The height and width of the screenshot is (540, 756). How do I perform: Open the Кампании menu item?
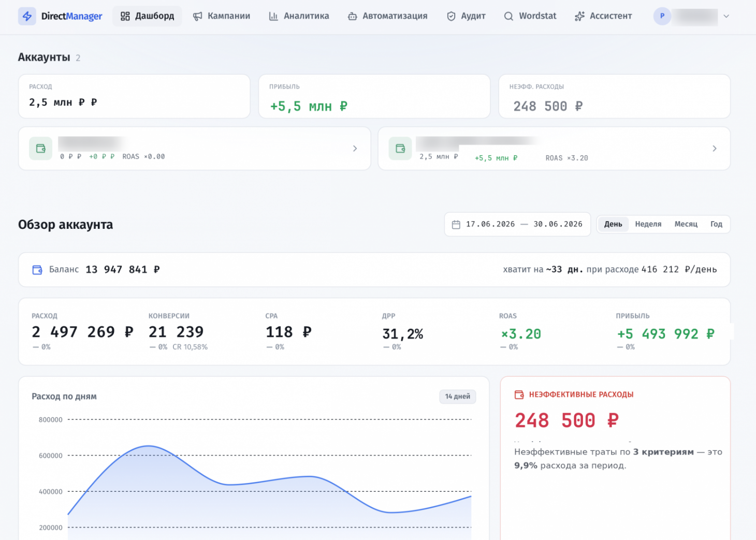click(x=222, y=16)
